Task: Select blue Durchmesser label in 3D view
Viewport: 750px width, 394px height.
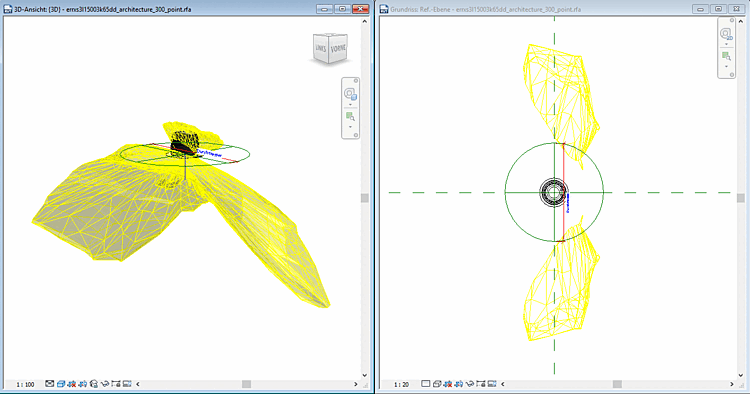Action: coord(209,153)
